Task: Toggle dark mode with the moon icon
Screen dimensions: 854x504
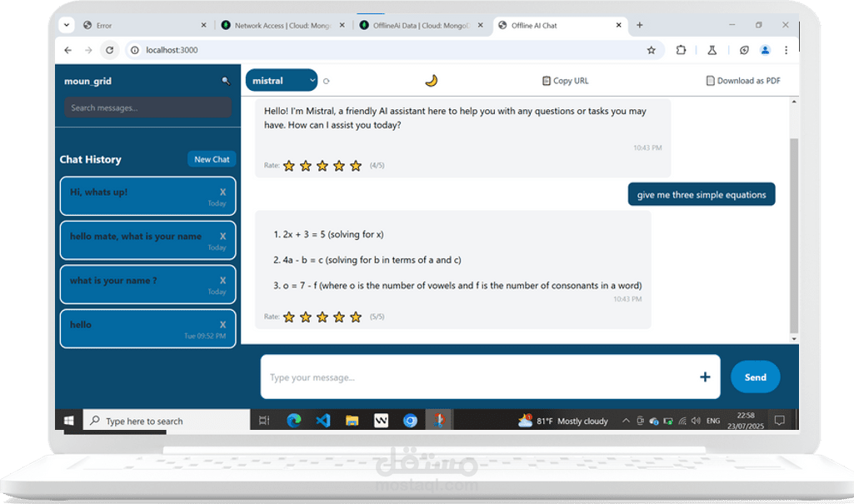Action: tap(432, 81)
